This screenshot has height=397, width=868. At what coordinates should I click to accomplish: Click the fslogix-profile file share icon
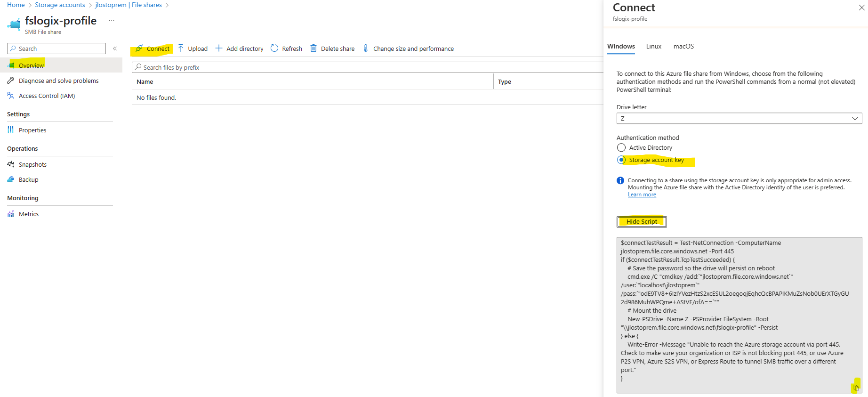[x=14, y=24]
